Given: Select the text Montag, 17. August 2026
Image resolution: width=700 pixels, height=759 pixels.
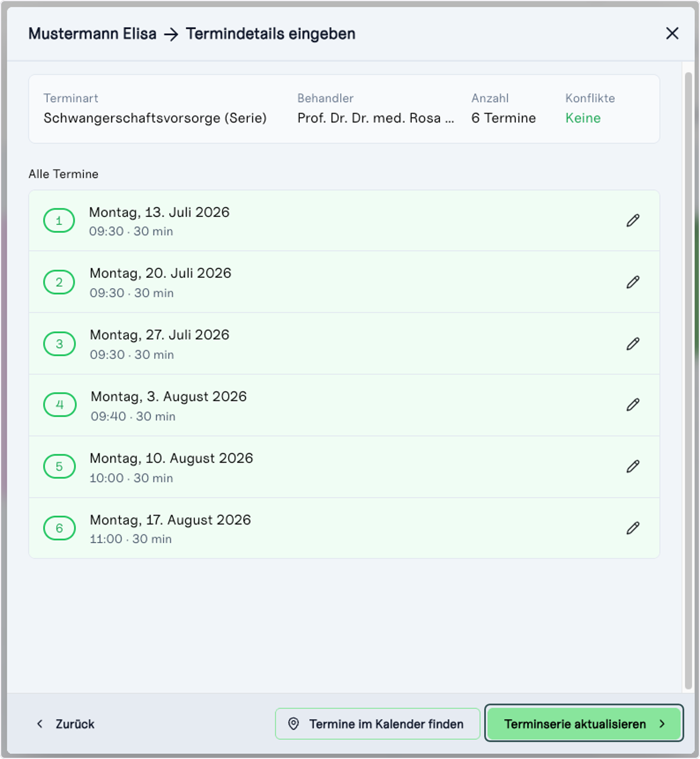Looking at the screenshot, I should [x=170, y=520].
